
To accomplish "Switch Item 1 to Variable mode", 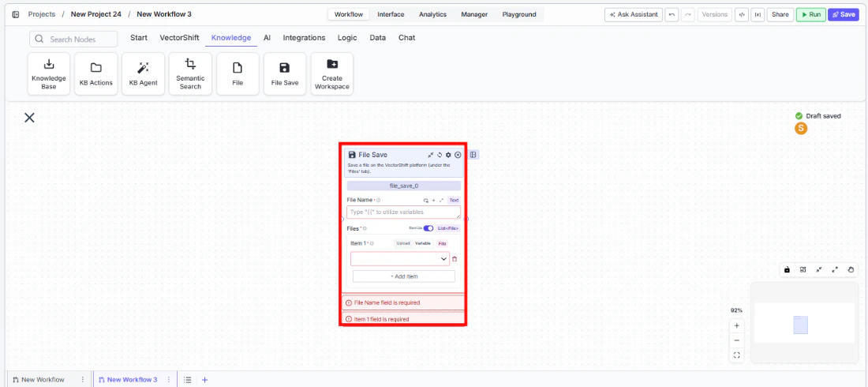I will (x=423, y=243).
